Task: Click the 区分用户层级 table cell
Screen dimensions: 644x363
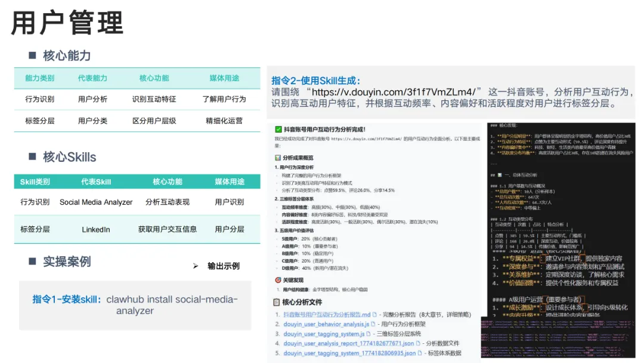Action: pos(154,121)
